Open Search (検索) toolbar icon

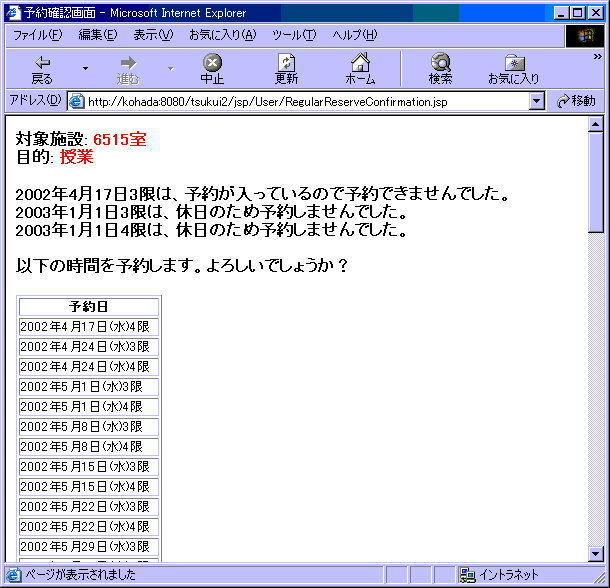[x=440, y=69]
